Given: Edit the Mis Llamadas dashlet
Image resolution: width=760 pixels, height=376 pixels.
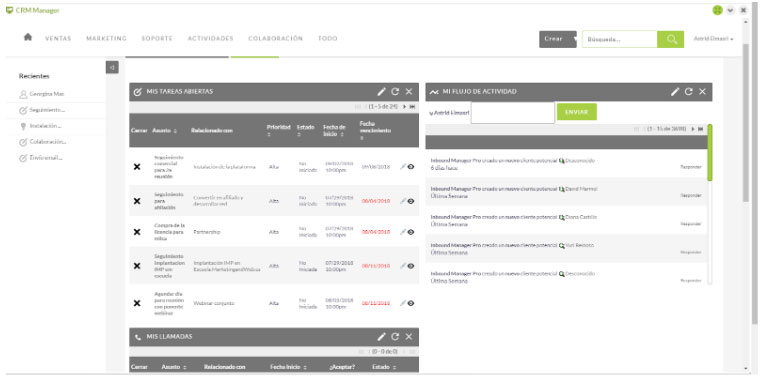Looking at the screenshot, I should (381, 336).
